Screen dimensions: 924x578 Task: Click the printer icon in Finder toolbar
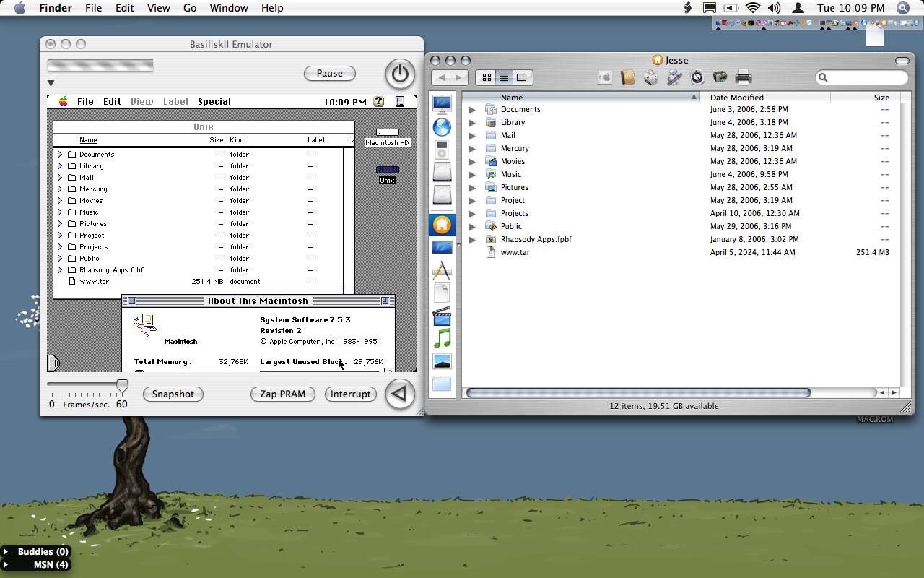tap(744, 77)
